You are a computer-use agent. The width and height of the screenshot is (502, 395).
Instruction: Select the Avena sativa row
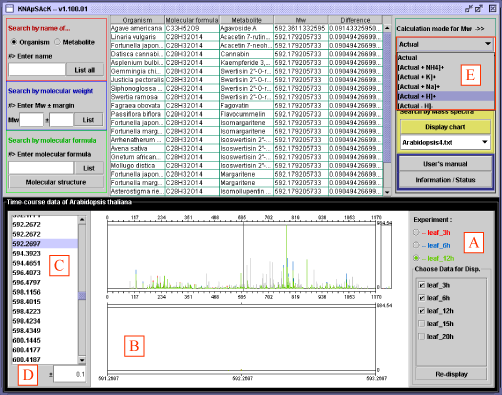pos(246,148)
